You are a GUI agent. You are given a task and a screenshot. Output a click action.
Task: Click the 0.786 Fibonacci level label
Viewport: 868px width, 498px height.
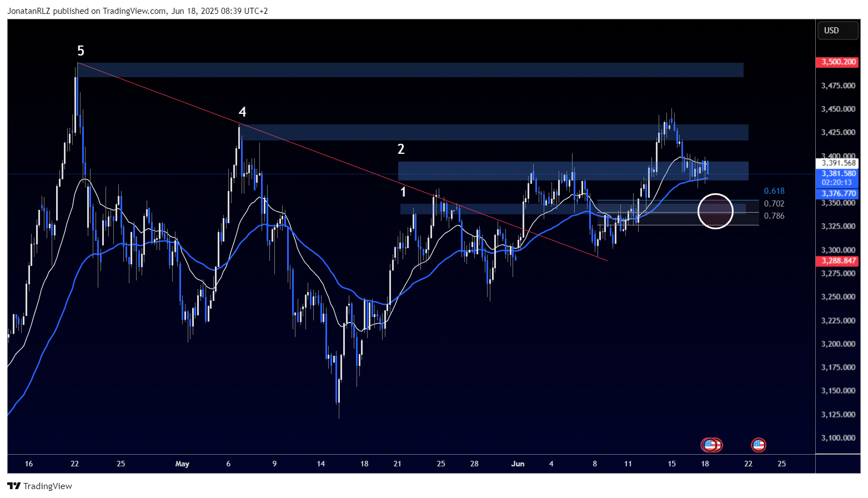tap(774, 216)
